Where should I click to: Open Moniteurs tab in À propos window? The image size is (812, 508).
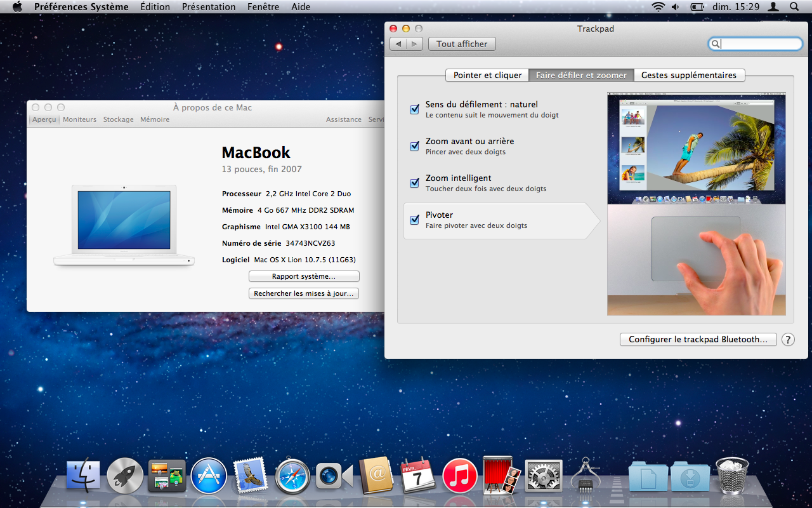80,119
